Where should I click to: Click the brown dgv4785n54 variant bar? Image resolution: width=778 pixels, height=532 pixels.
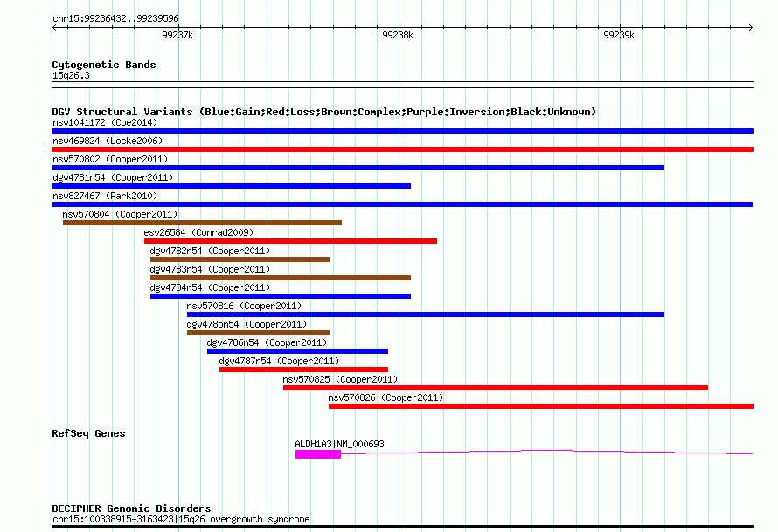[x=258, y=333]
